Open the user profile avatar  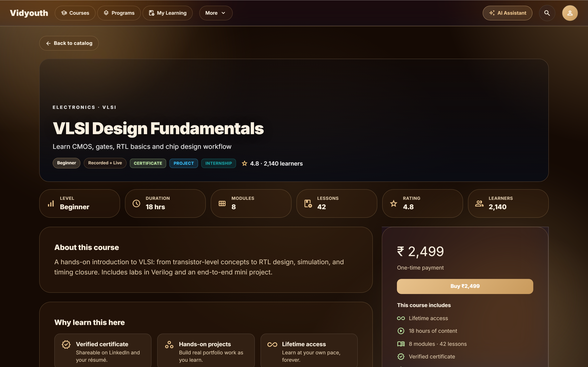click(570, 13)
